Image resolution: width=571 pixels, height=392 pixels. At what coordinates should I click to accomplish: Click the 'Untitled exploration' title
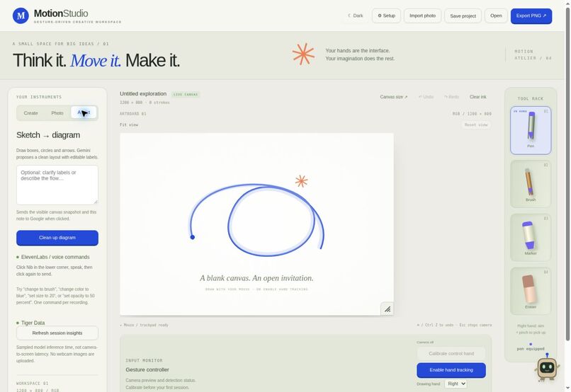143,94
